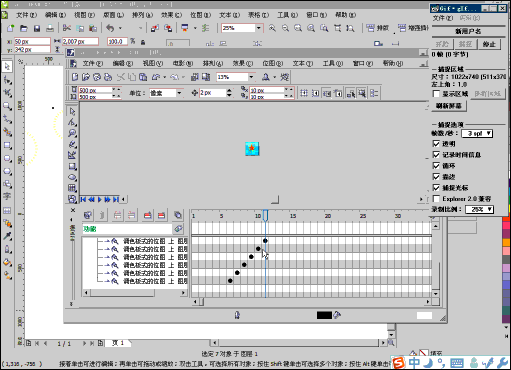Click the Save disk icon in top toolbar

coord(37,28)
